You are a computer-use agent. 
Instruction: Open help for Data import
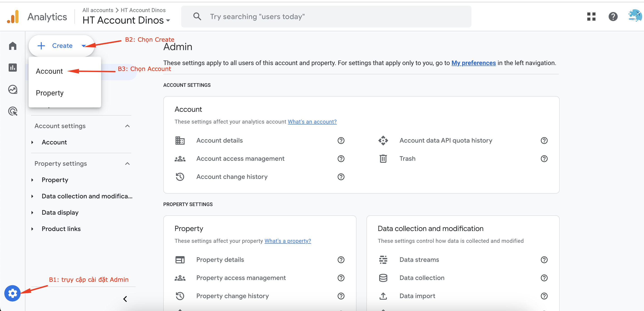(x=544, y=296)
